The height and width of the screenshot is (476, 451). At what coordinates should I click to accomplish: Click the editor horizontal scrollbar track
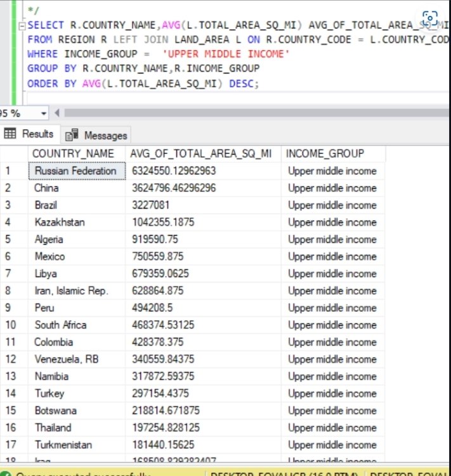point(256,113)
